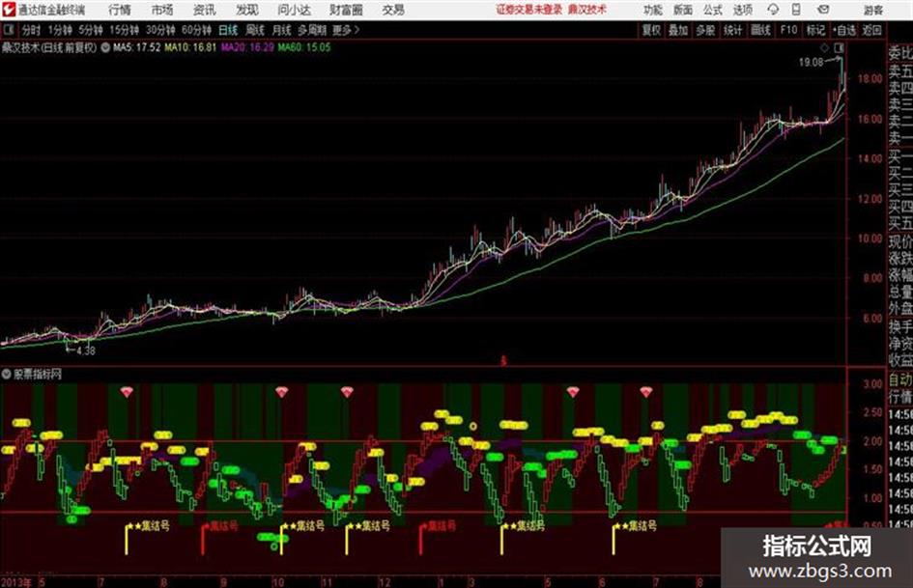Open the 选项 options menu

click(742, 10)
